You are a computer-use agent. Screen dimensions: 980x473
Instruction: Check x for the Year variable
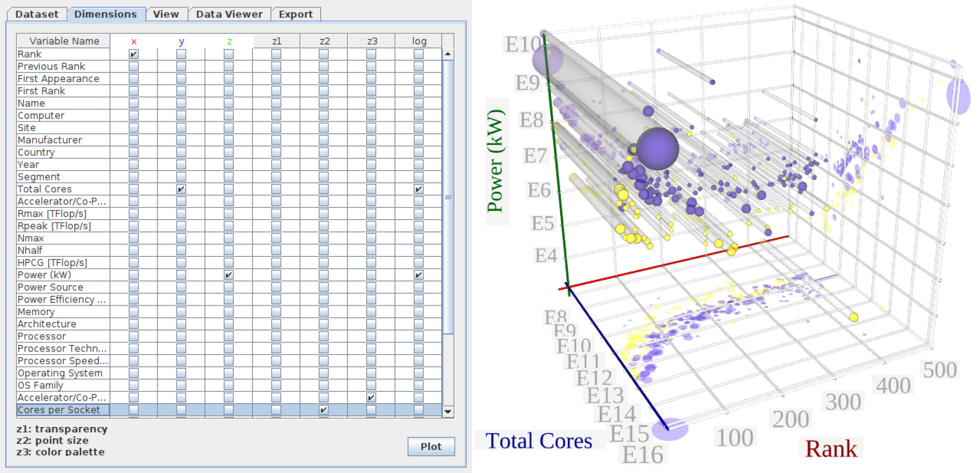pos(133,164)
